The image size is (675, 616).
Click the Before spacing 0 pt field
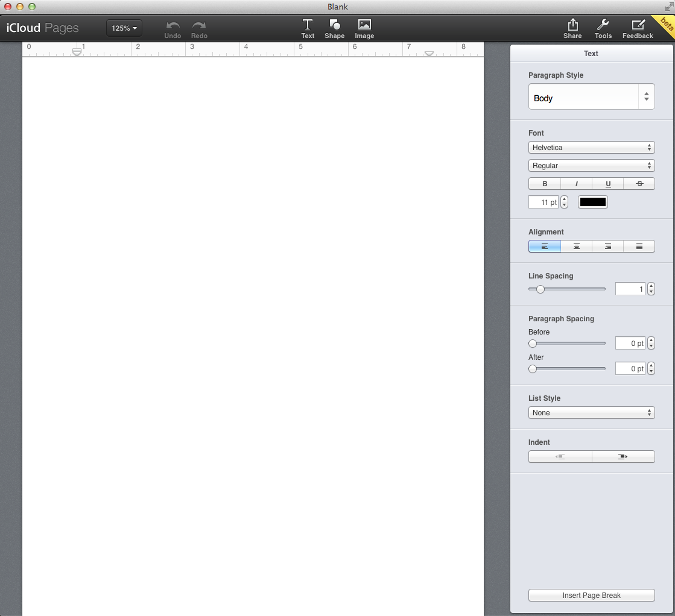[630, 343]
